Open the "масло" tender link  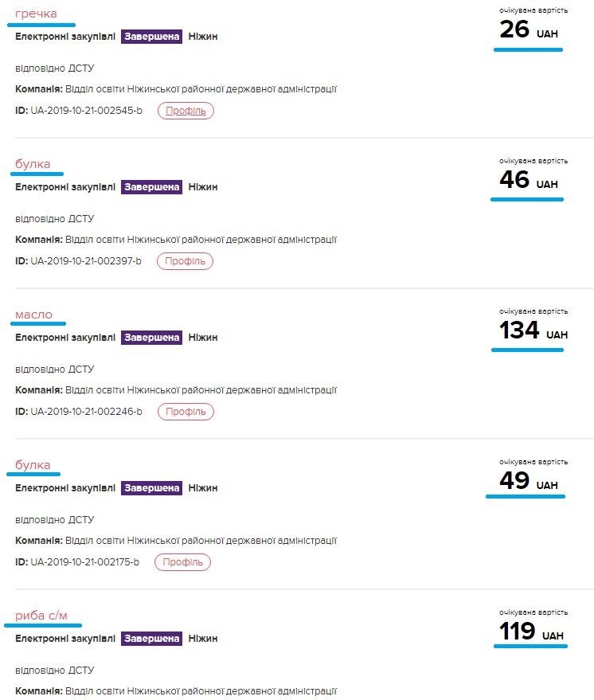tap(34, 315)
